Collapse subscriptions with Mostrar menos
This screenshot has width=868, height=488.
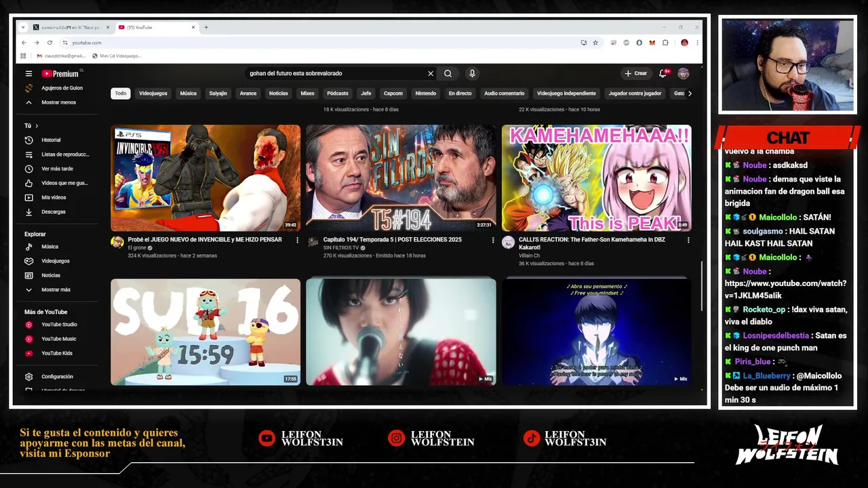click(x=58, y=102)
